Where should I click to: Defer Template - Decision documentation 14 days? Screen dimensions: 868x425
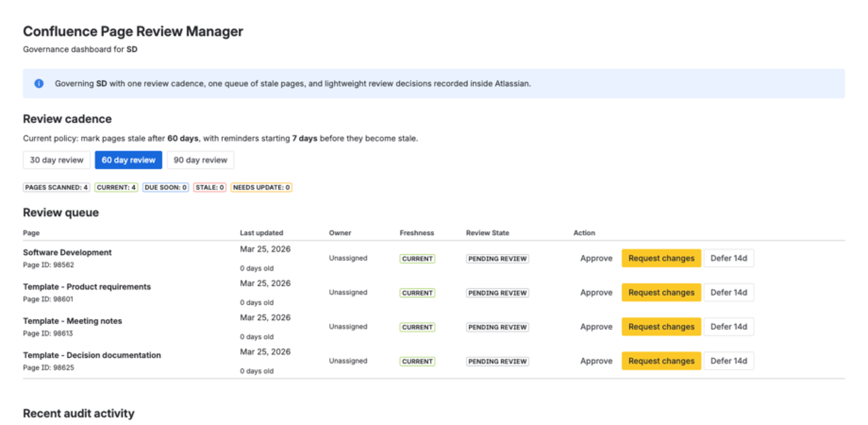point(728,361)
